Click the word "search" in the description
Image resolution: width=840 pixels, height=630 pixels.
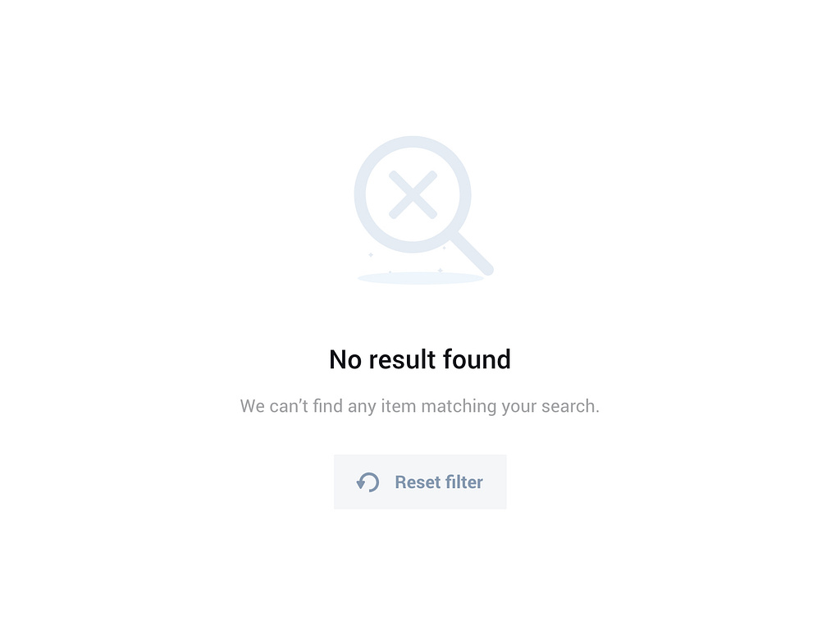(568, 406)
